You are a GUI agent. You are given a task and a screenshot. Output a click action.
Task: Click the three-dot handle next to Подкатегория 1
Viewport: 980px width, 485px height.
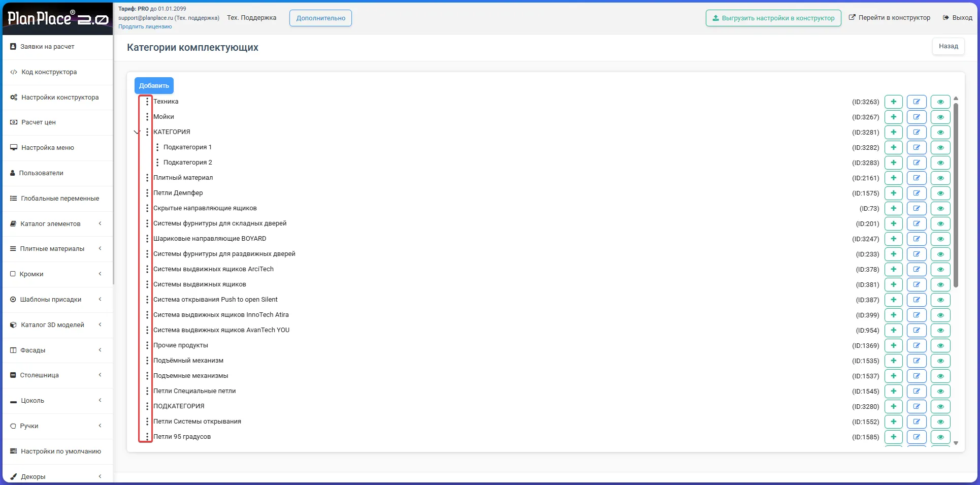(157, 147)
